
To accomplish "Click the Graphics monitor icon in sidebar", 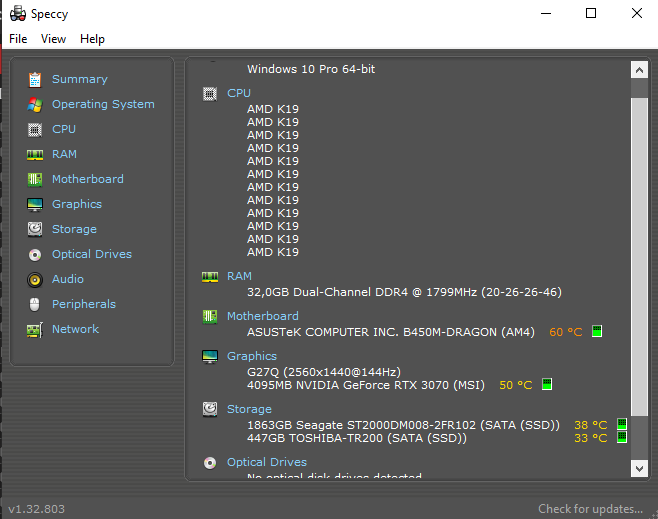I will [x=35, y=205].
